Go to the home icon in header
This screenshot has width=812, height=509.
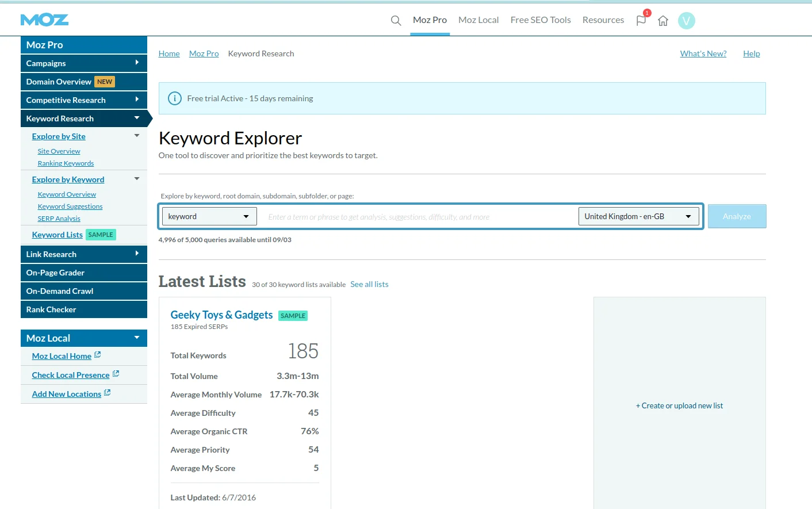coord(663,21)
